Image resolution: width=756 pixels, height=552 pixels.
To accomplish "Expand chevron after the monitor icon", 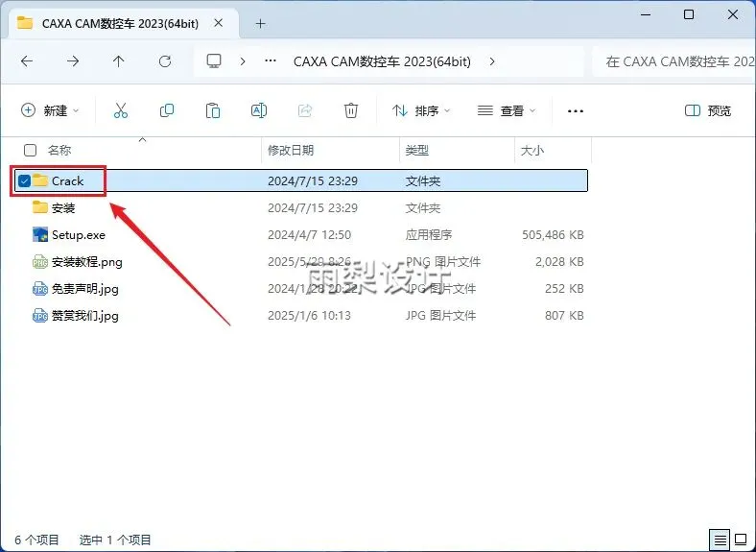I will pos(243,61).
